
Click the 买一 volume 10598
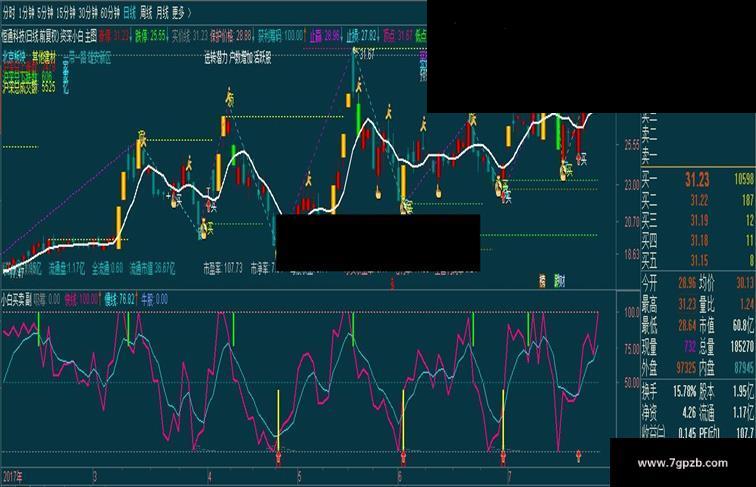point(744,179)
